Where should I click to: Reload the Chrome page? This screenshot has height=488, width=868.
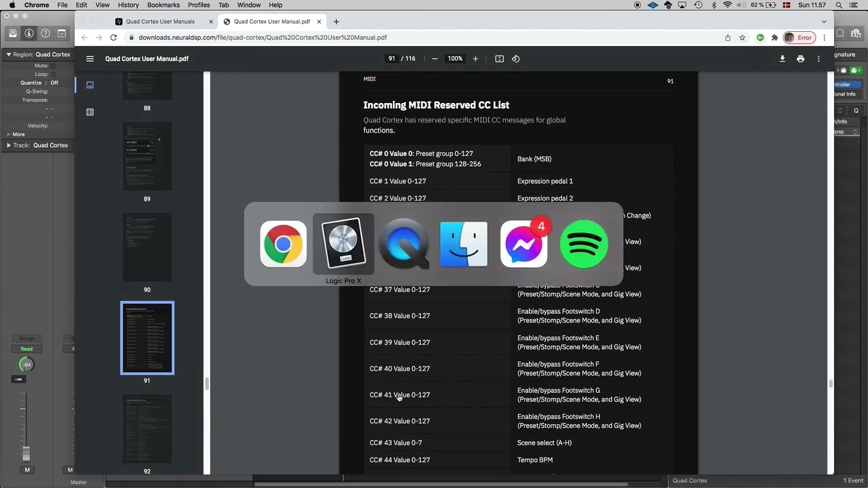coord(113,38)
